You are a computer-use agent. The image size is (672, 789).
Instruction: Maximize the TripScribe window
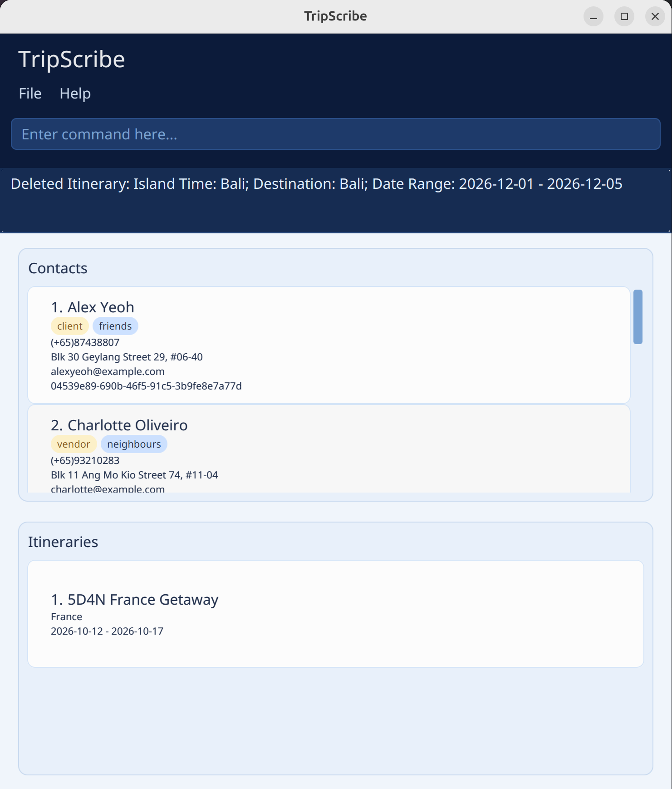[x=624, y=17]
